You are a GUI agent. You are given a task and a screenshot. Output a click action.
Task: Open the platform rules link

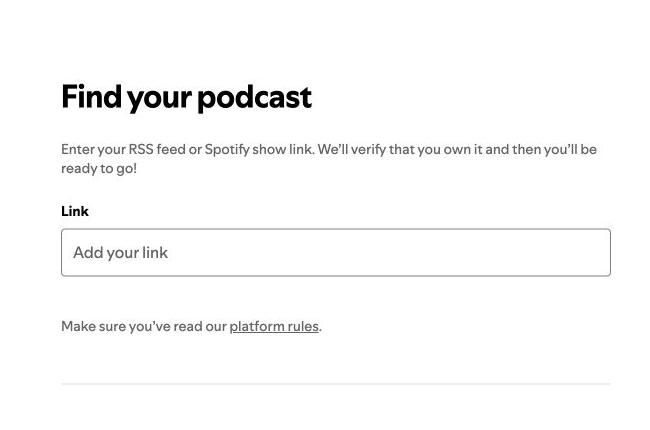point(274,326)
